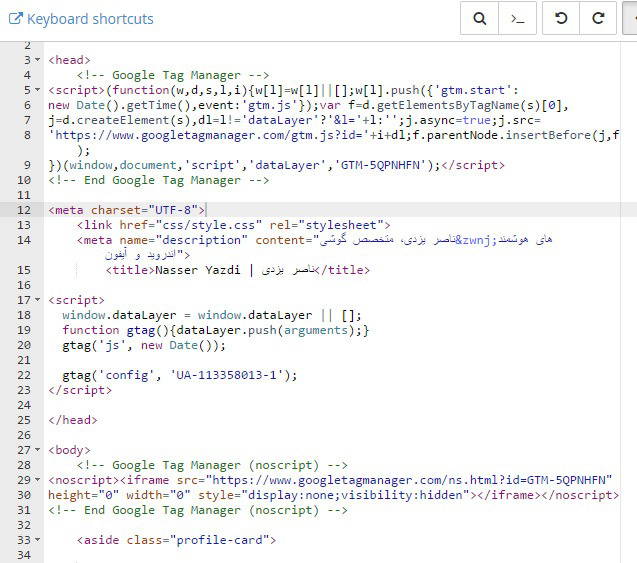Click the googletagmanager.com/gtm.js URL string
This screenshot has height=563, width=637.
click(x=208, y=135)
